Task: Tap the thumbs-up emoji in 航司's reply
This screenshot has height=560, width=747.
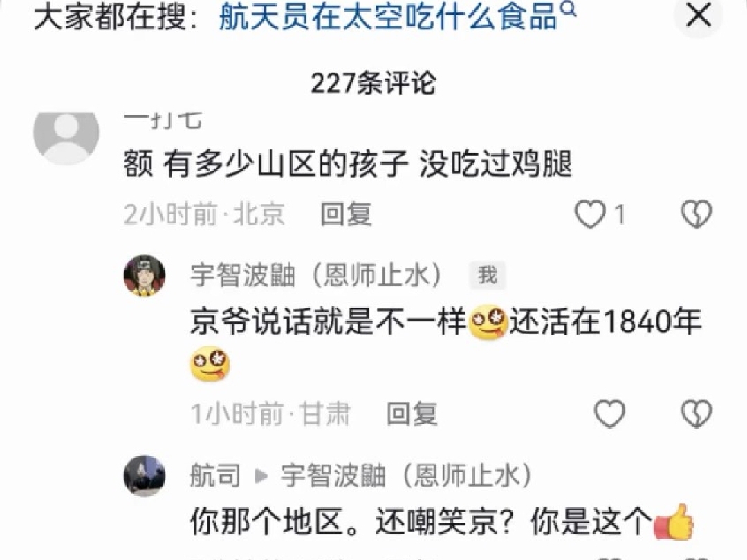Action: click(x=674, y=522)
